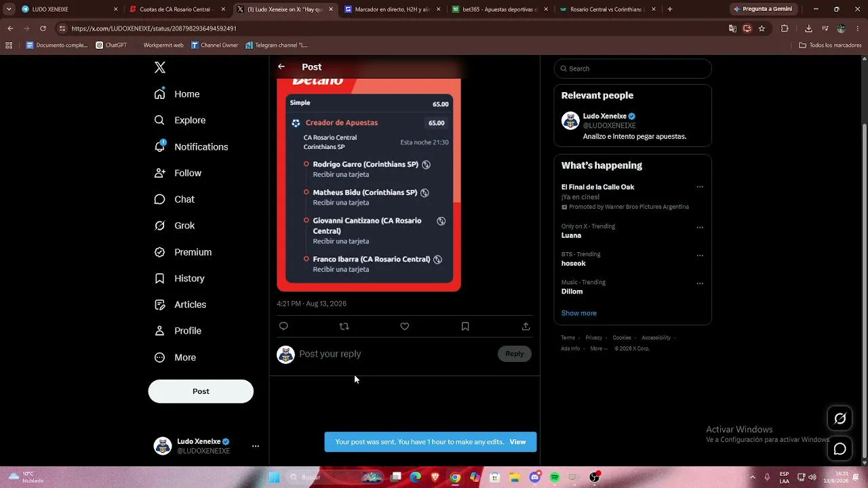Switch to the Rosario Central vs Corinthians tab
This screenshot has height=488, width=868.
(607, 9)
